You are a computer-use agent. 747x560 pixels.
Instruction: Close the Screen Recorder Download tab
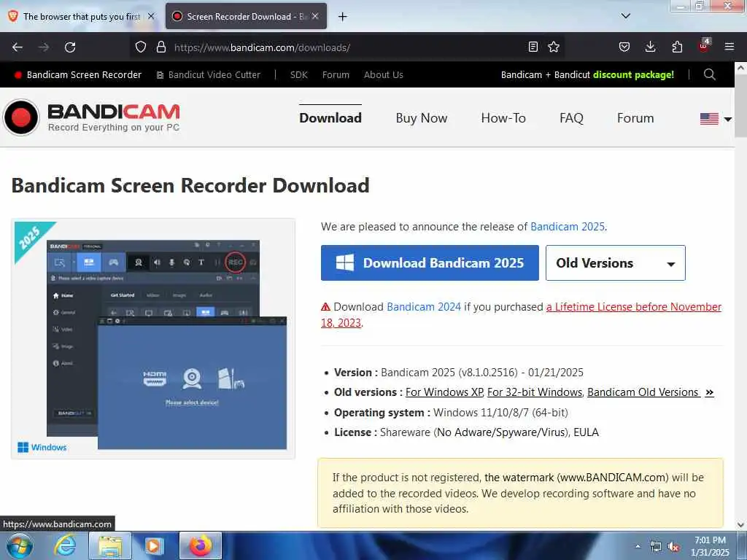point(315,16)
